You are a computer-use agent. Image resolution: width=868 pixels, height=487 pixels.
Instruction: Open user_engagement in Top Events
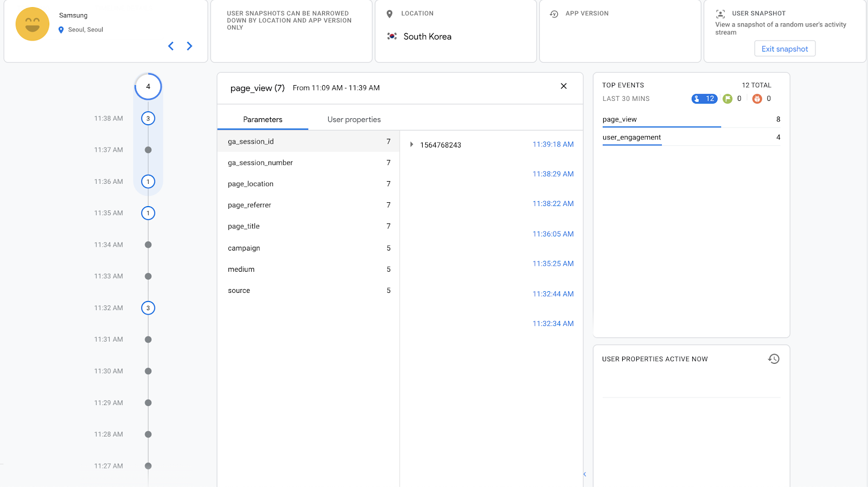[631, 138]
